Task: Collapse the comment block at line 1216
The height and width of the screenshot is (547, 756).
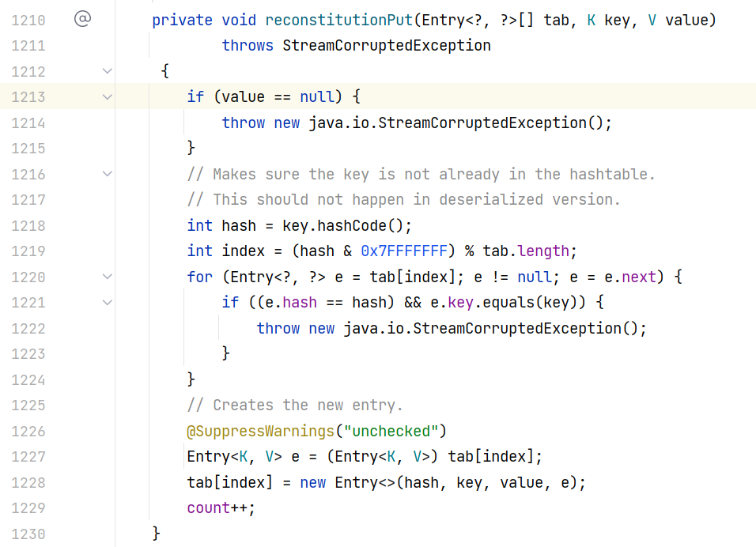Action: tap(108, 174)
